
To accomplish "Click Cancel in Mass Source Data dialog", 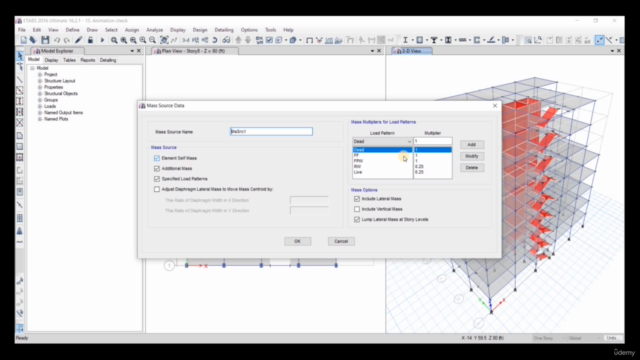I will pyautogui.click(x=341, y=241).
